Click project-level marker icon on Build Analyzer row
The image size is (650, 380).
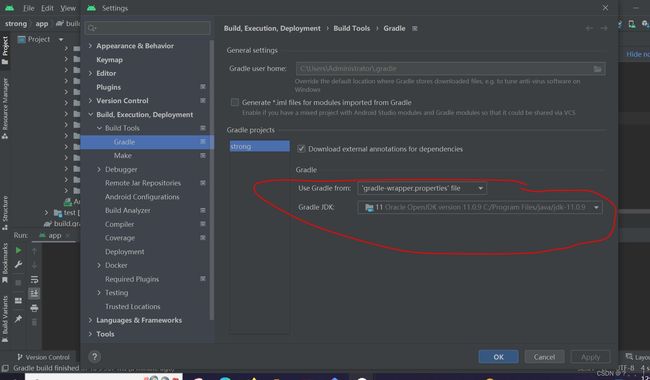(x=203, y=210)
